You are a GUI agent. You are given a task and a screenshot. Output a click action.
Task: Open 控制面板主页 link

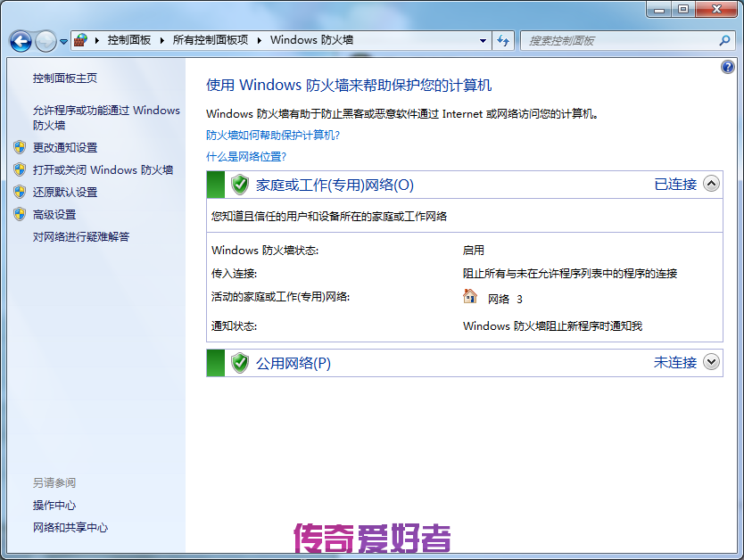[65, 78]
